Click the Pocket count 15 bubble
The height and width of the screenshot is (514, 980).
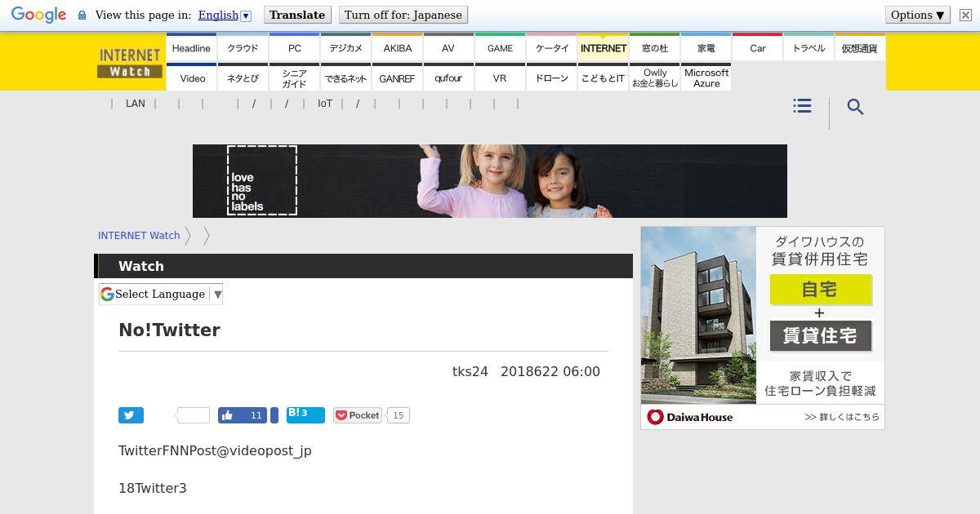[398, 415]
